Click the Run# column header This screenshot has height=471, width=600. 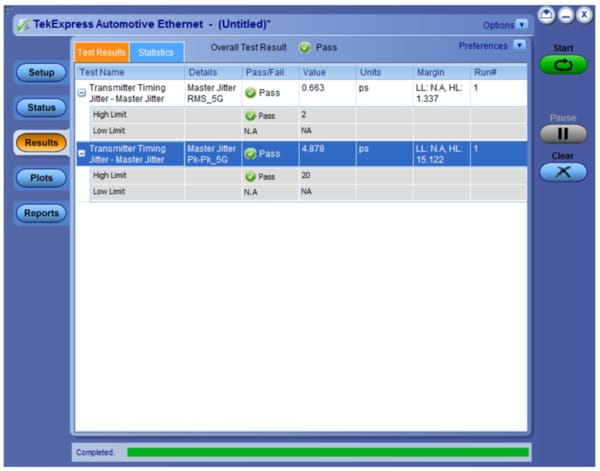498,72
